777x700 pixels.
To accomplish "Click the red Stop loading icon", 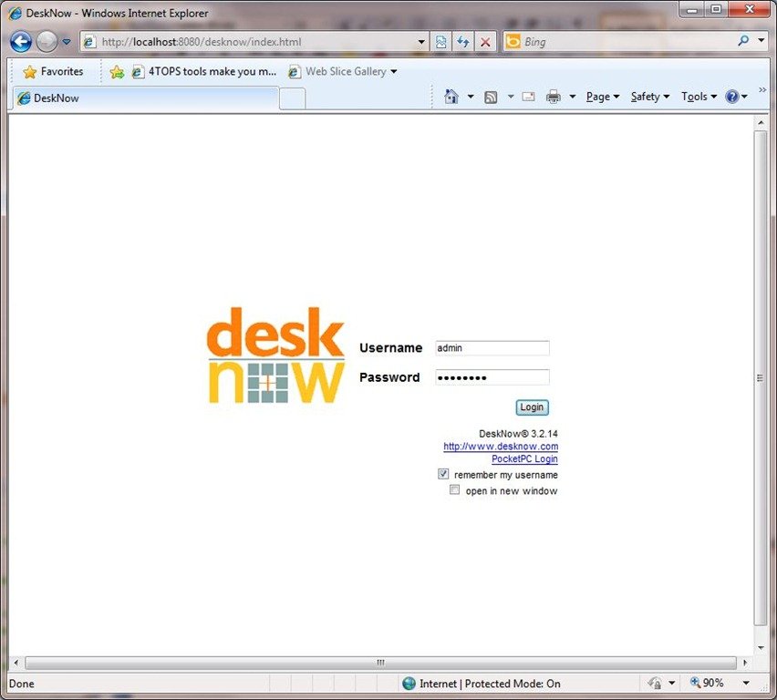I will (x=485, y=42).
